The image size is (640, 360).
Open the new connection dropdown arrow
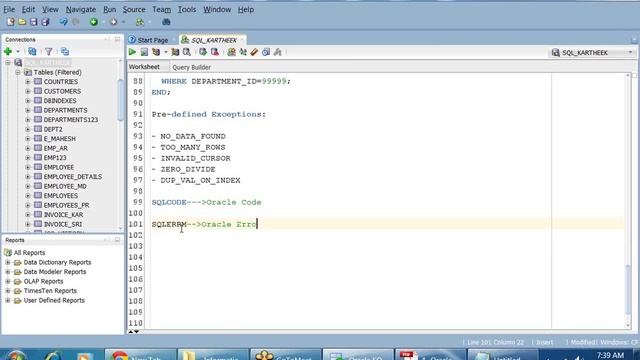click(18, 52)
